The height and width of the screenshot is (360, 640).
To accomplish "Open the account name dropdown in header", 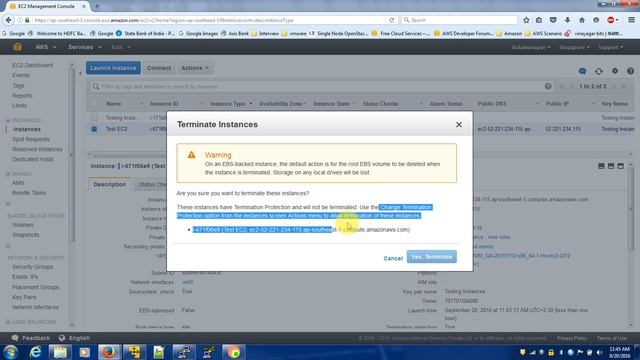I will 531,47.
